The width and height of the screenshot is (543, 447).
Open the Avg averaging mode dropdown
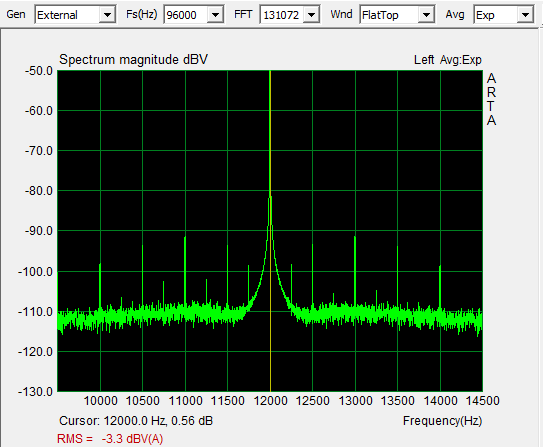pyautogui.click(x=525, y=15)
